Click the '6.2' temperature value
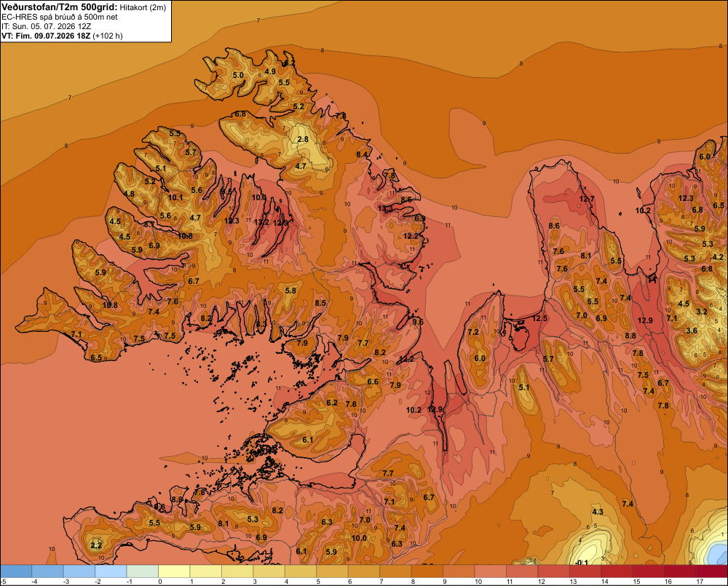 click(x=332, y=403)
